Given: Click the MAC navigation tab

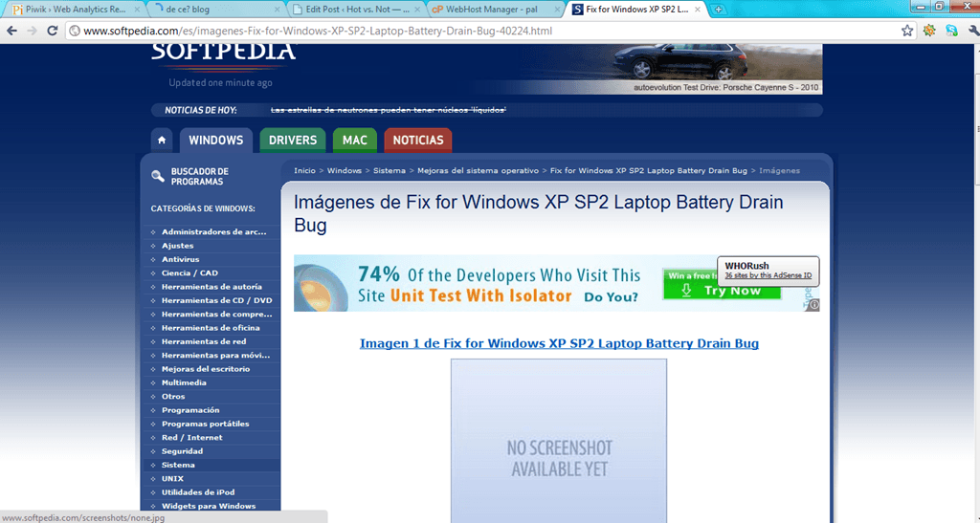Looking at the screenshot, I should (x=355, y=141).
